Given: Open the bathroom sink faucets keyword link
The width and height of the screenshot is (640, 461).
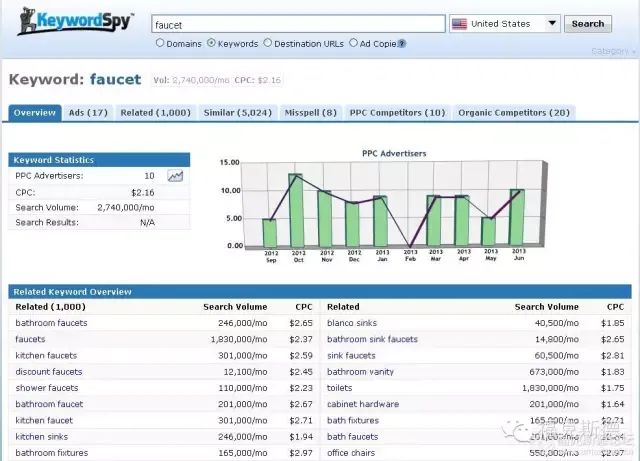Looking at the screenshot, I should click(x=372, y=339).
